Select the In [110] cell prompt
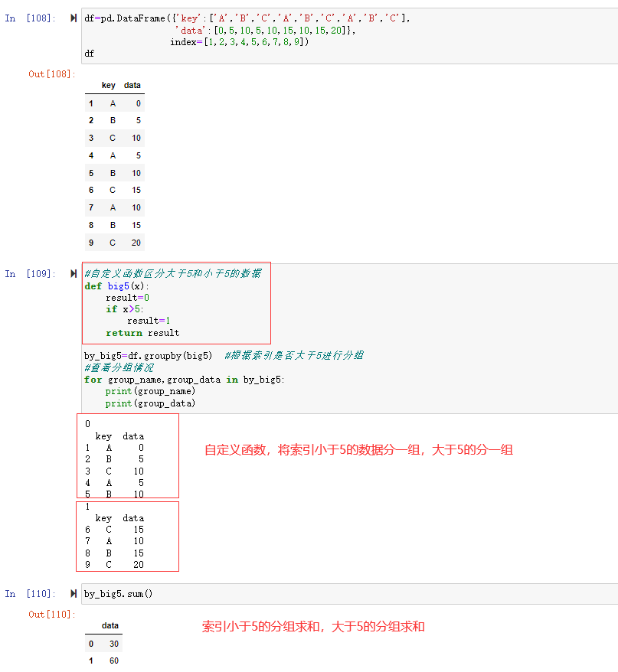 pos(31,593)
